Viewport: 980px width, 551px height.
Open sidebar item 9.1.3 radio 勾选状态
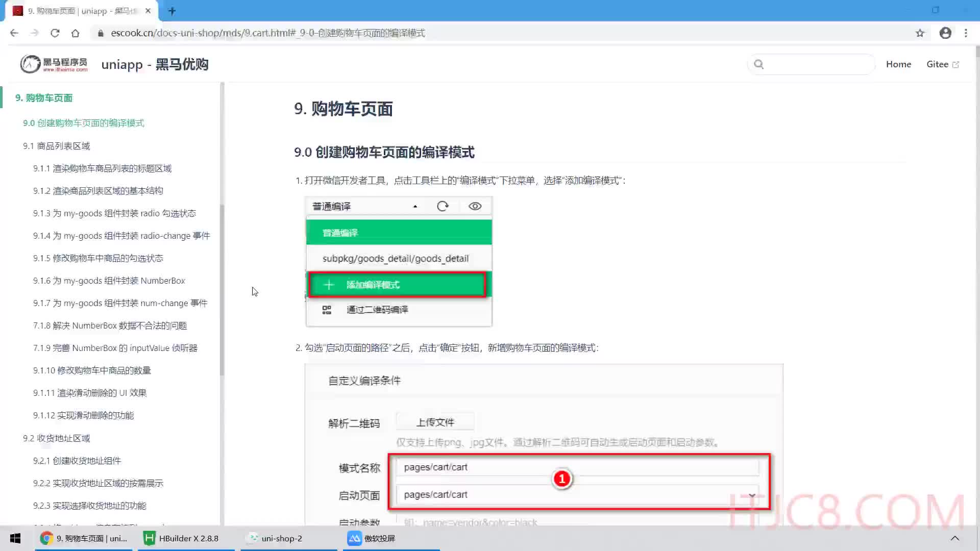tap(114, 213)
